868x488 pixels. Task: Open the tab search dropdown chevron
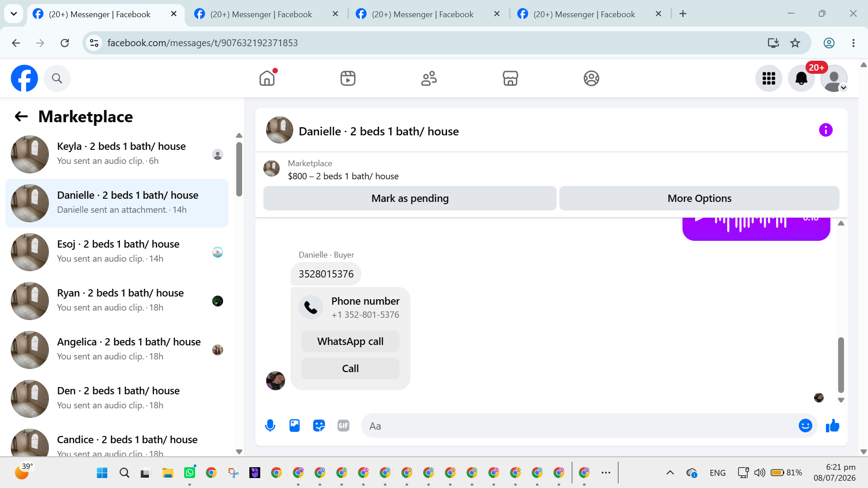click(x=14, y=14)
